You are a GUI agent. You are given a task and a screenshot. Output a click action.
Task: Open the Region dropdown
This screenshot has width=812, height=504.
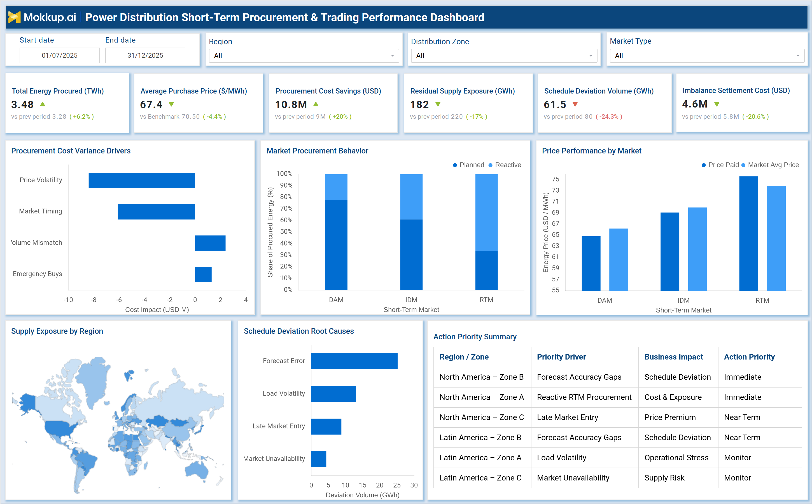click(x=304, y=56)
